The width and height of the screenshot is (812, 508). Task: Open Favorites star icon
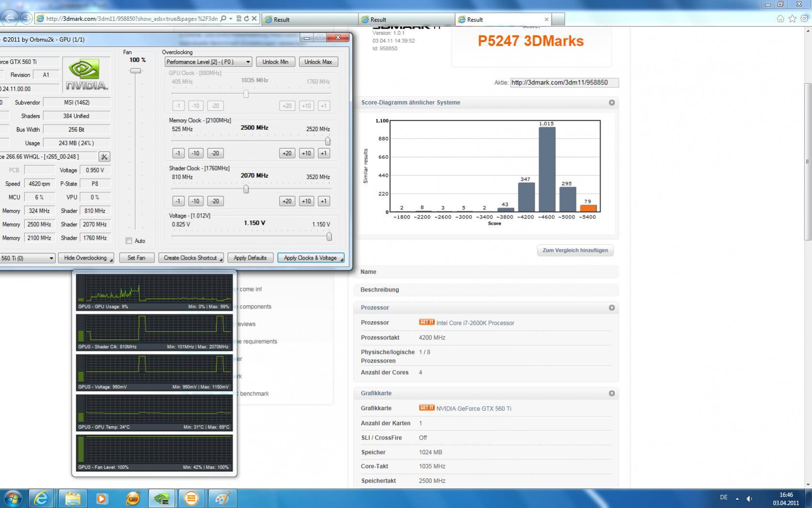pos(792,19)
